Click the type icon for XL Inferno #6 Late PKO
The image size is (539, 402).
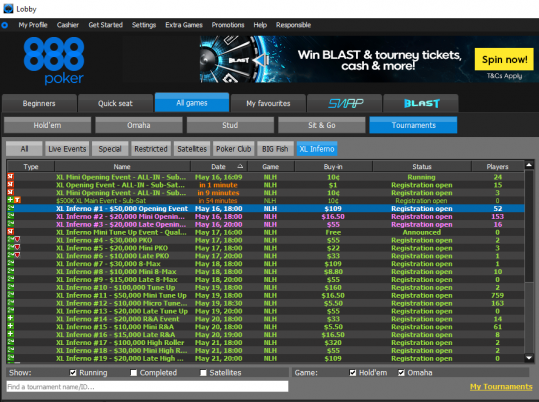click(x=14, y=256)
